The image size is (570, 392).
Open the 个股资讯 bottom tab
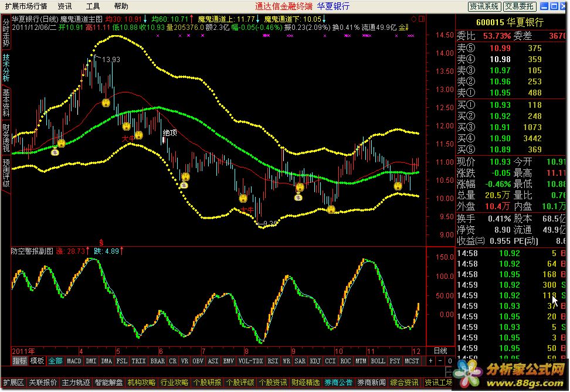coord(273,383)
